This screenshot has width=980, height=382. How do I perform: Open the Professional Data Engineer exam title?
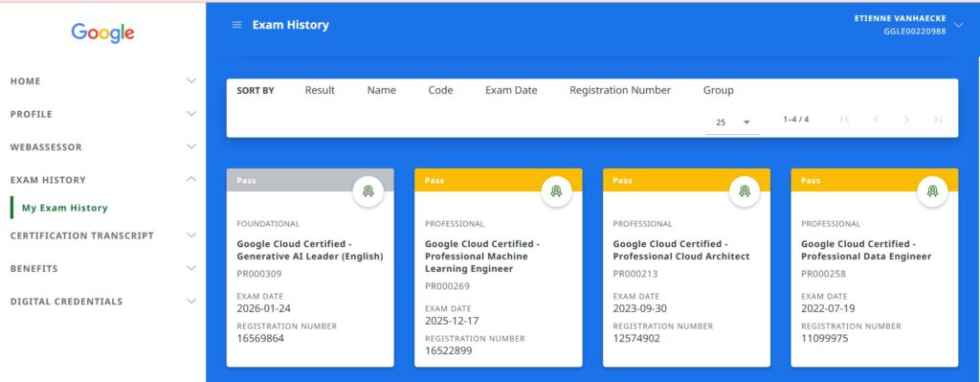coord(866,250)
